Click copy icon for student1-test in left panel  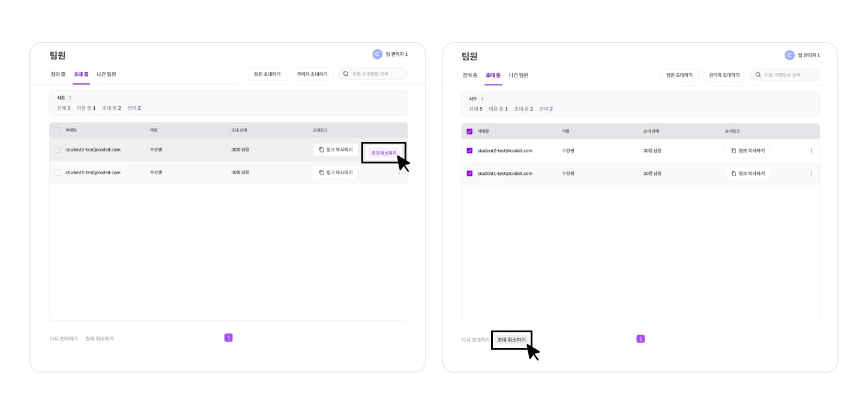point(321,172)
